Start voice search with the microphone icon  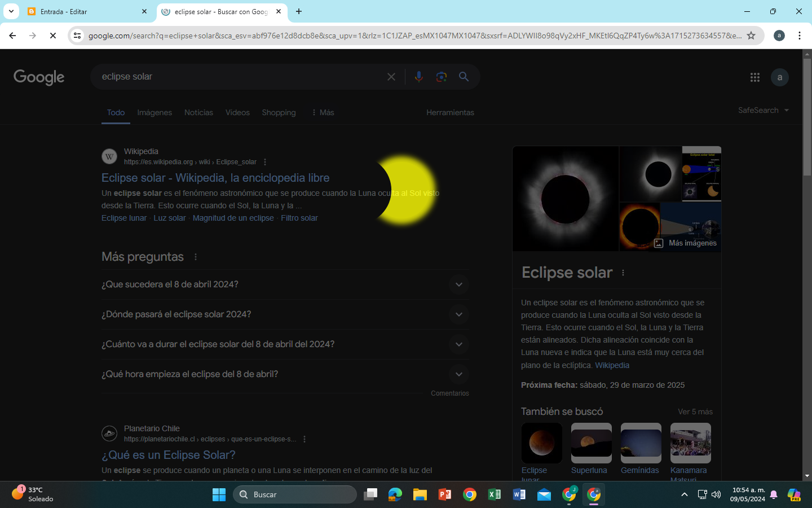click(418, 77)
